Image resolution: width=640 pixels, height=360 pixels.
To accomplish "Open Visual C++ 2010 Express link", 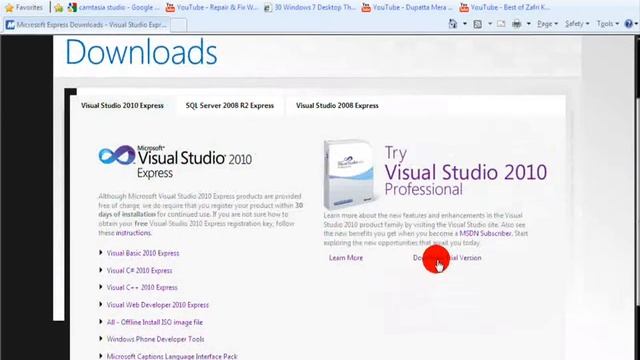I will click(142, 288).
